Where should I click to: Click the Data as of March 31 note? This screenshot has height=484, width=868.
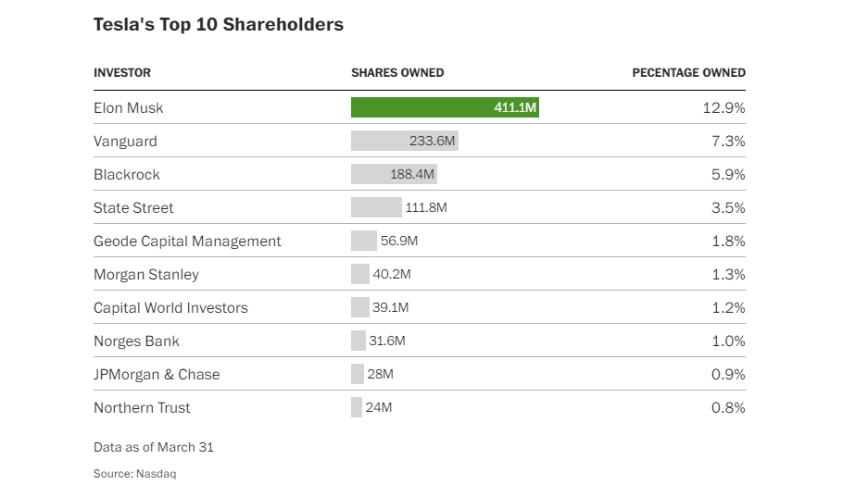tap(154, 447)
